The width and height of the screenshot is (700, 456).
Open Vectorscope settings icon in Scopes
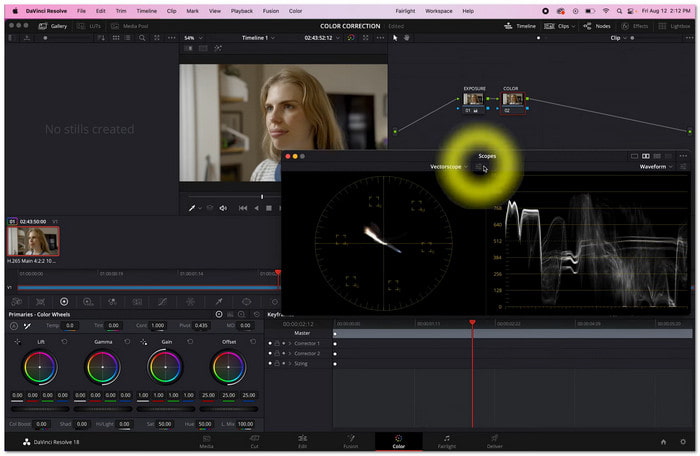(478, 167)
